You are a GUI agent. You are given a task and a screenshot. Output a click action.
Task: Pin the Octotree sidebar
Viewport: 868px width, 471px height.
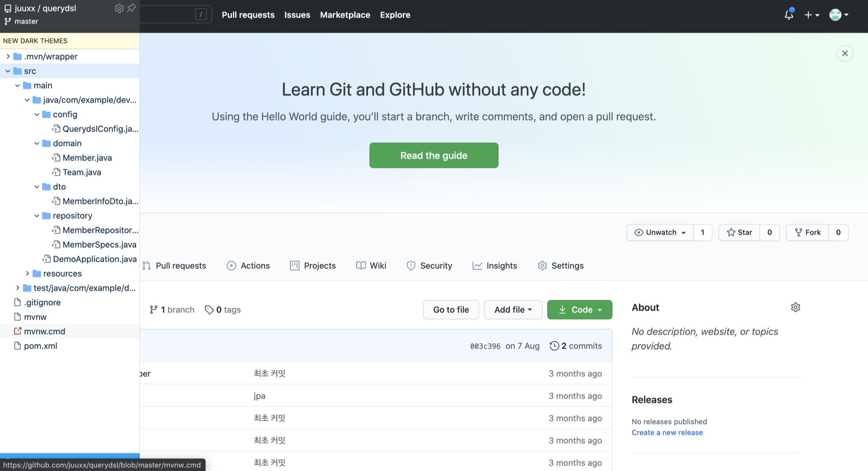[x=132, y=8]
